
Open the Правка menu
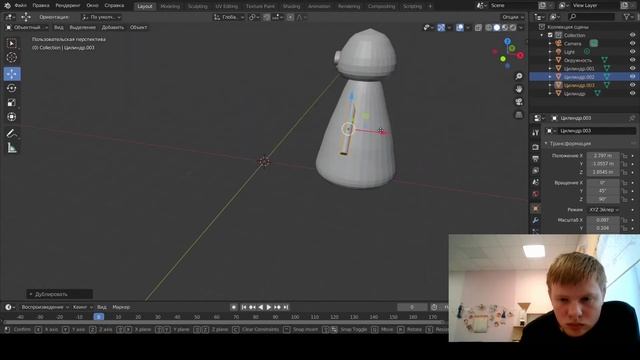click(41, 6)
